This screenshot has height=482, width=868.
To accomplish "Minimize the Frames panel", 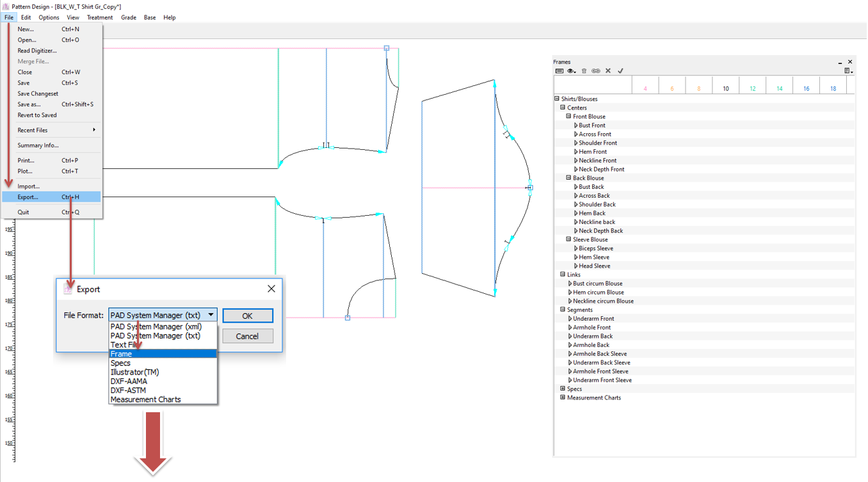I will [x=840, y=62].
